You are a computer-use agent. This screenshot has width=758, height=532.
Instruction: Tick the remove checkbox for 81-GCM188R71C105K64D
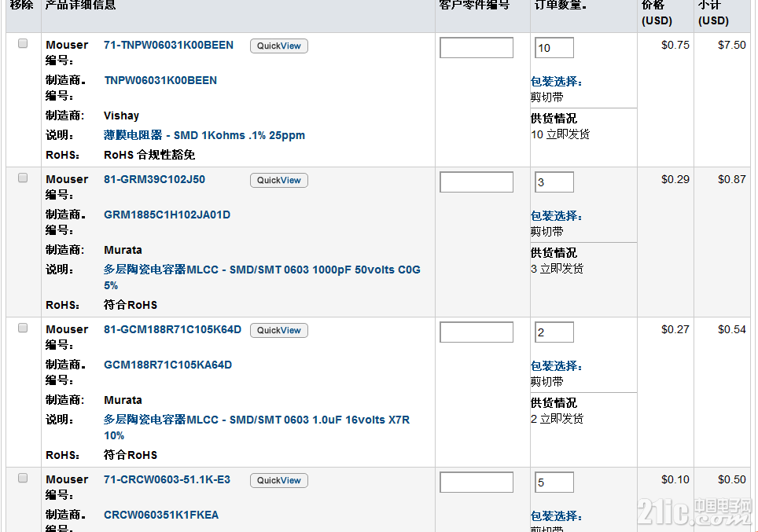click(23, 328)
